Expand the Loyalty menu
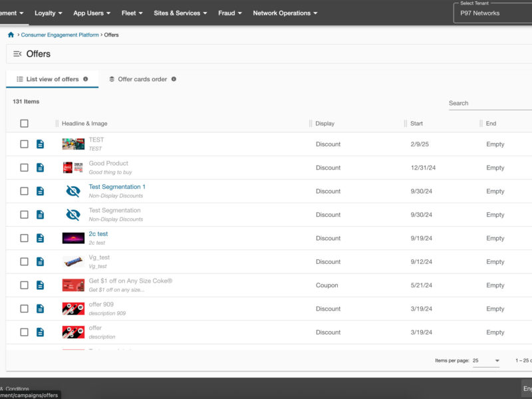 (x=49, y=13)
